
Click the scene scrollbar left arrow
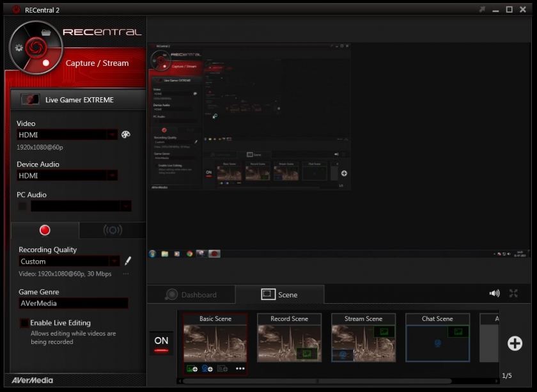click(180, 381)
